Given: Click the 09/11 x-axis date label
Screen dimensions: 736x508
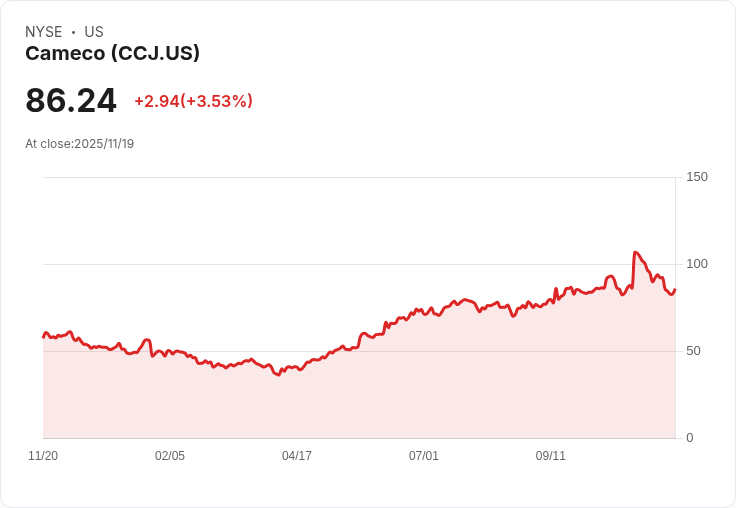Looking at the screenshot, I should [551, 456].
